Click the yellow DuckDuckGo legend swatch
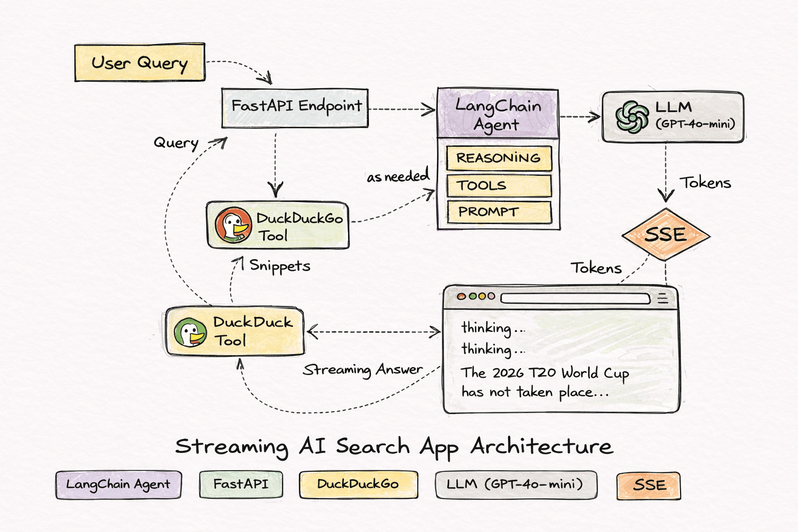Viewport: 798px width, 532px height. point(358,484)
